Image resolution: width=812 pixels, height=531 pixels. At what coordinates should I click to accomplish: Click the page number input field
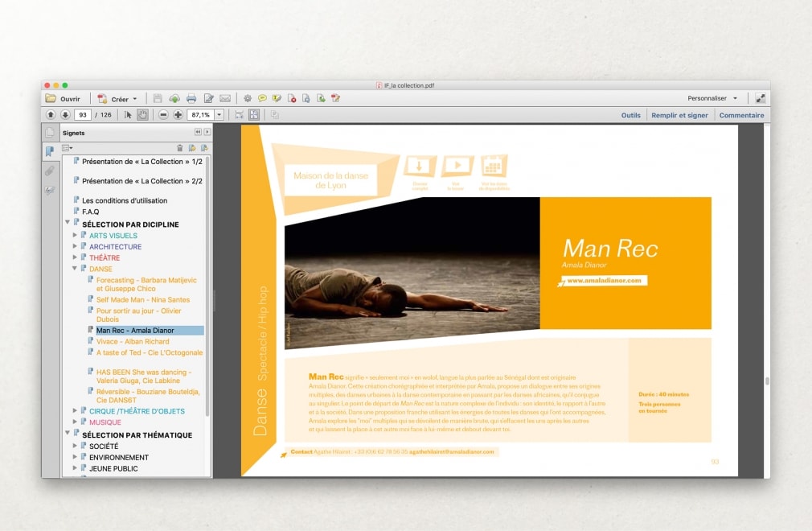(83, 115)
